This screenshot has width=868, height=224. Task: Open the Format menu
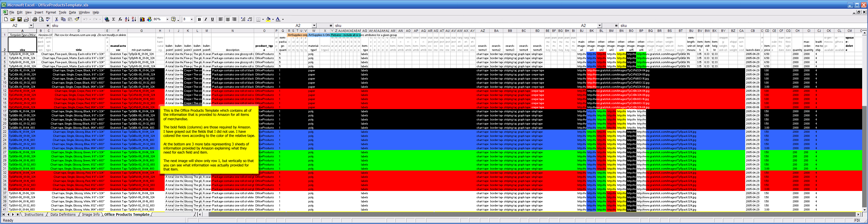[x=51, y=13]
